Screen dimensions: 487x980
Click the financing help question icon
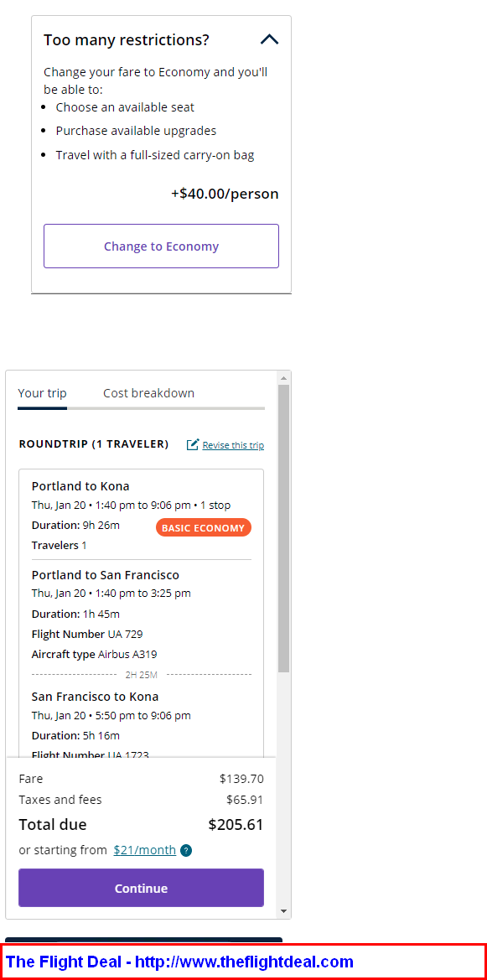click(186, 851)
